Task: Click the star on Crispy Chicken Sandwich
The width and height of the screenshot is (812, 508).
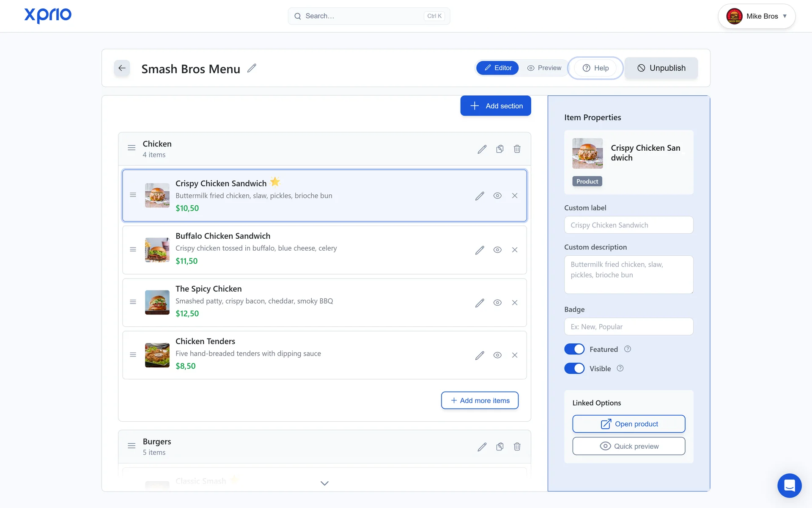Action: point(275,182)
